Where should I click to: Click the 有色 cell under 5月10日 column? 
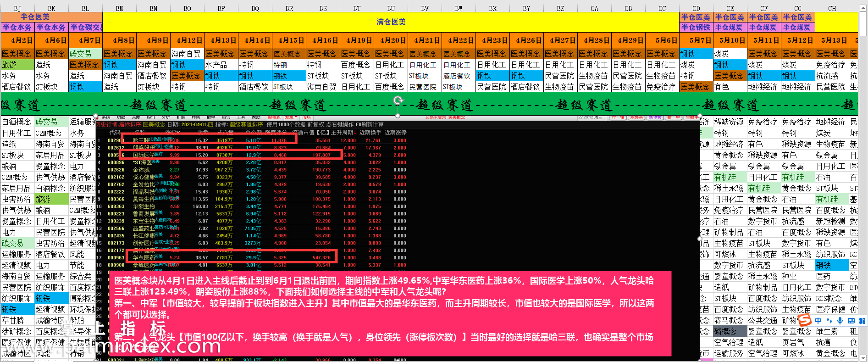pyautogui.click(x=730, y=87)
